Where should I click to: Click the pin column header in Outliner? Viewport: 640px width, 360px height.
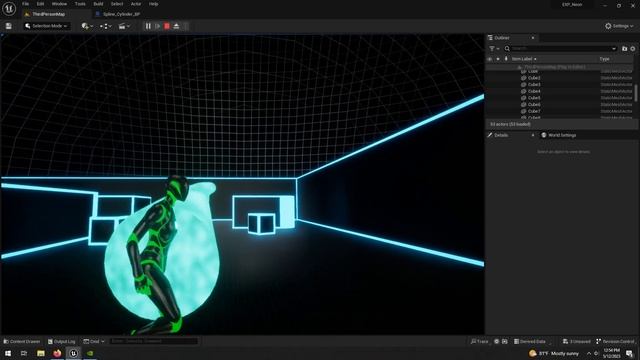point(506,59)
